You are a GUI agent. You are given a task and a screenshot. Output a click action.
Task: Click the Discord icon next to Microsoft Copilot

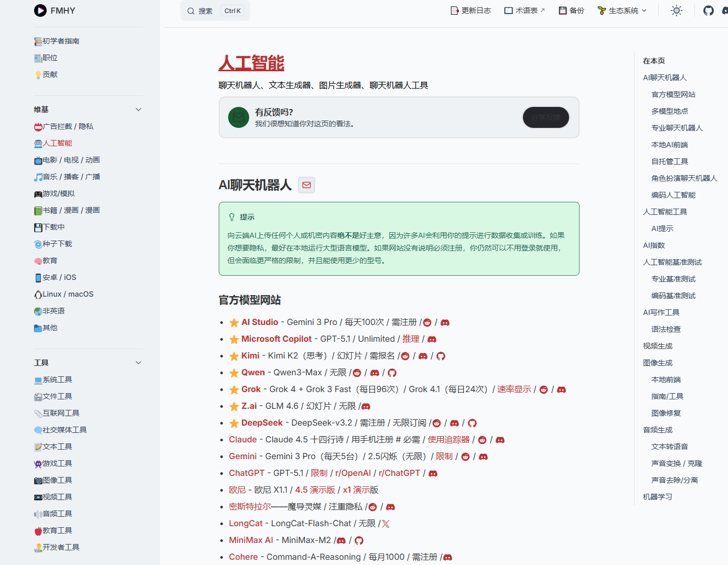coord(432,340)
